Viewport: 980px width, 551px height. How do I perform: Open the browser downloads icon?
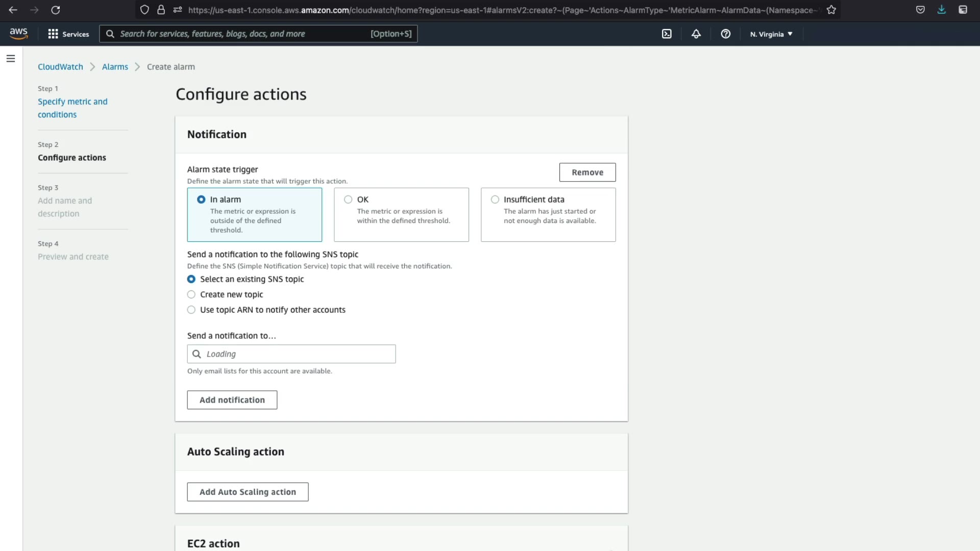click(x=941, y=10)
